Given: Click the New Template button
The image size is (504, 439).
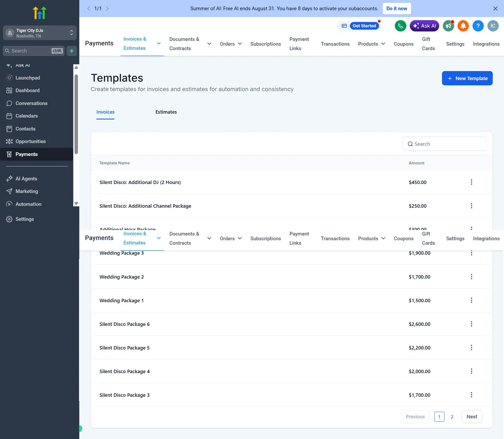Looking at the screenshot, I should pos(467,78).
